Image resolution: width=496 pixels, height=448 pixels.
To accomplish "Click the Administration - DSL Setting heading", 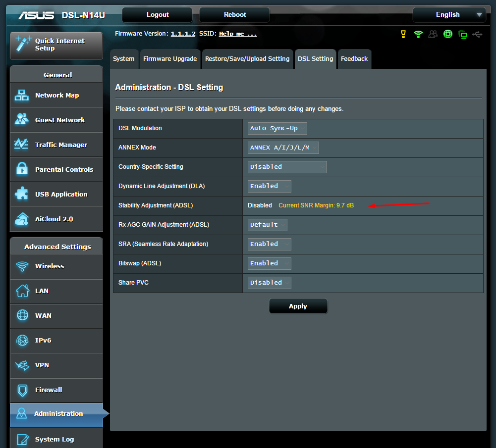I will [x=169, y=87].
